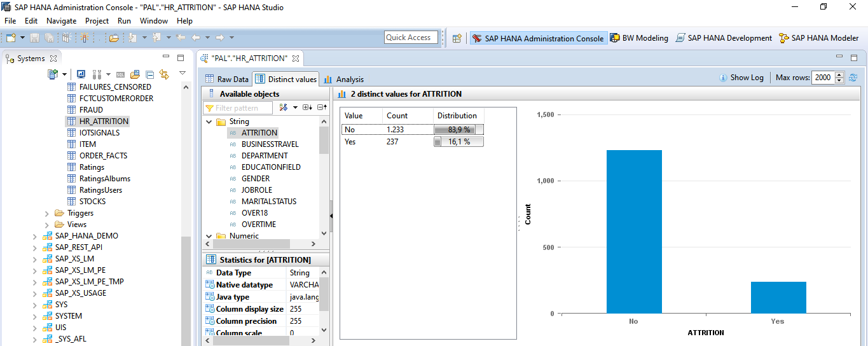Click the Save All toolbar icon
Viewport: 868px width, 346px height.
point(49,38)
